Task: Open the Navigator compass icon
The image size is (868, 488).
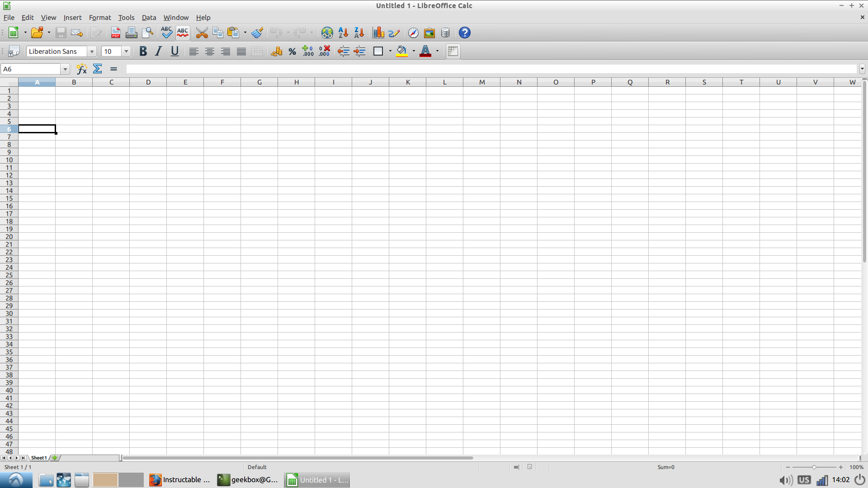Action: pos(413,33)
